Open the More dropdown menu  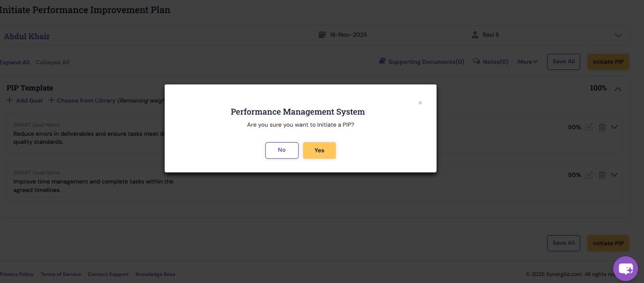click(528, 62)
